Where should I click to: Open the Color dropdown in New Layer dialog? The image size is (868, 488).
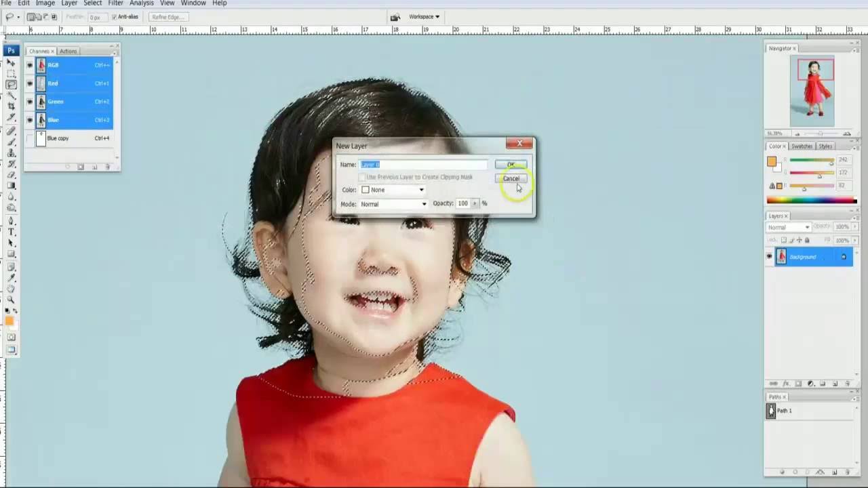pos(393,190)
